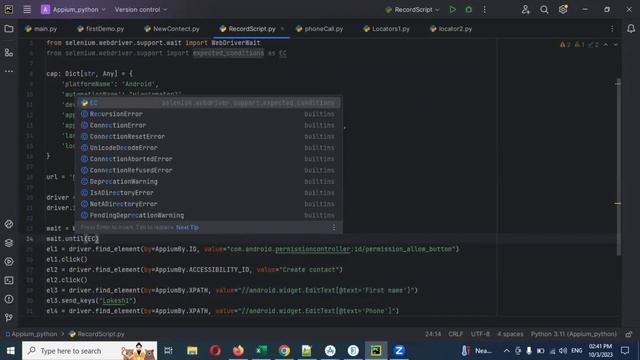
Task: Open Firefox from taskbar
Action: 238,351
